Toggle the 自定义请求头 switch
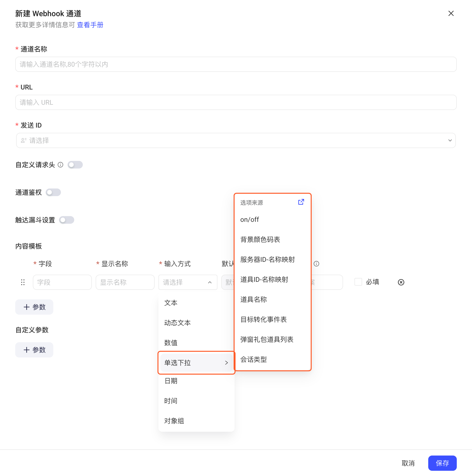Screen dimensions: 472x476 [x=75, y=165]
